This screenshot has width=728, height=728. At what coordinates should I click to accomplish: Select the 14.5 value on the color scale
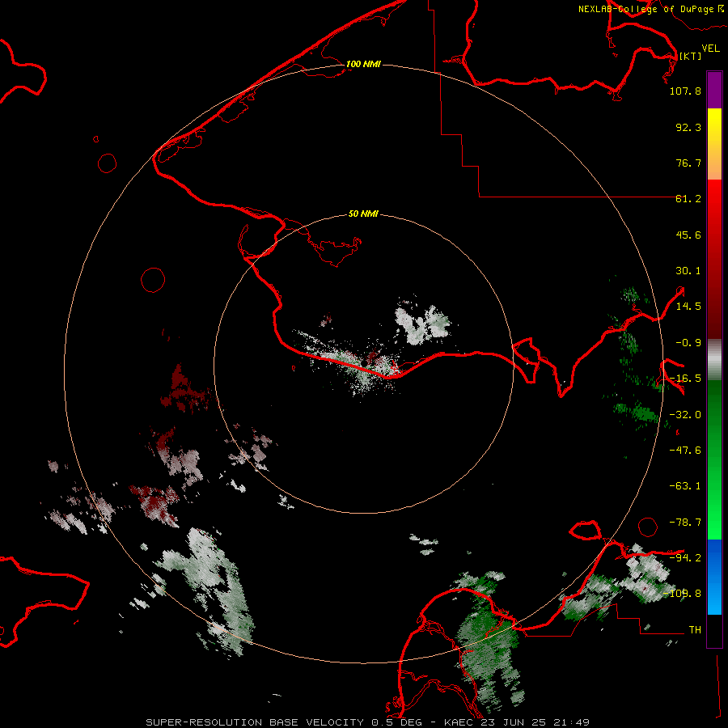[688, 307]
